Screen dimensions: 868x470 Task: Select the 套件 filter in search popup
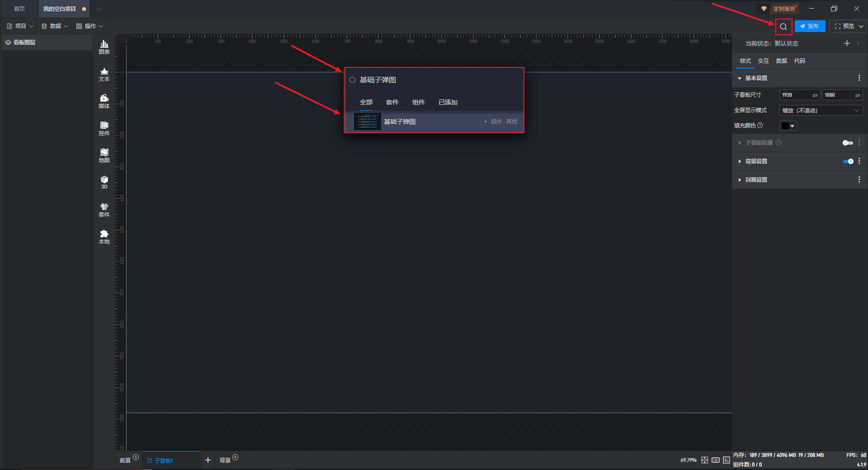(x=392, y=103)
